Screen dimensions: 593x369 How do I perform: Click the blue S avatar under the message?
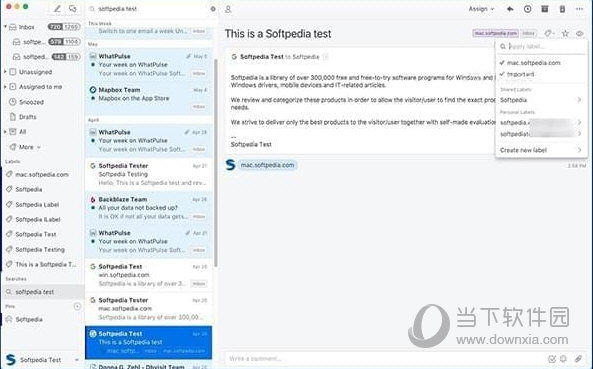point(230,165)
